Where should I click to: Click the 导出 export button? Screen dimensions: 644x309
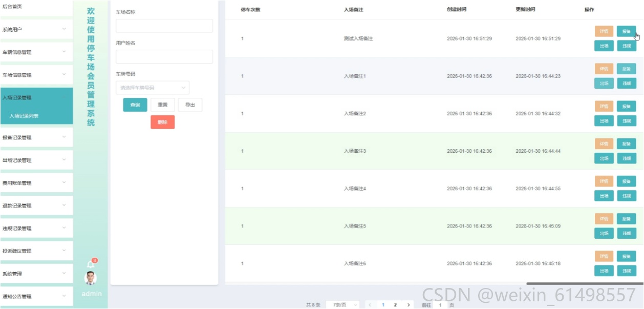tap(190, 105)
